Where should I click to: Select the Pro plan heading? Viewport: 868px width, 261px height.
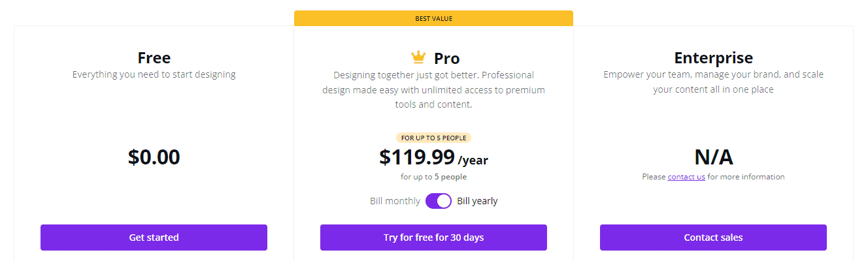(x=447, y=58)
